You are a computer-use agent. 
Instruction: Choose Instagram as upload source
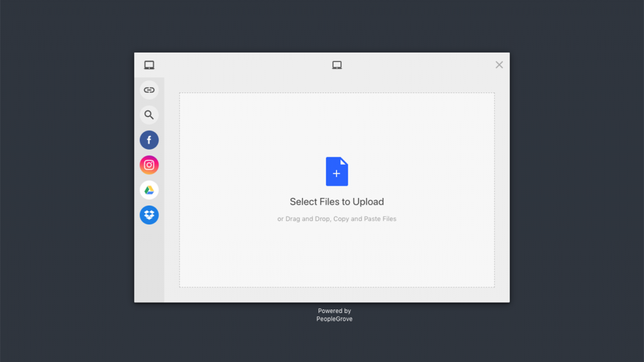pyautogui.click(x=149, y=165)
